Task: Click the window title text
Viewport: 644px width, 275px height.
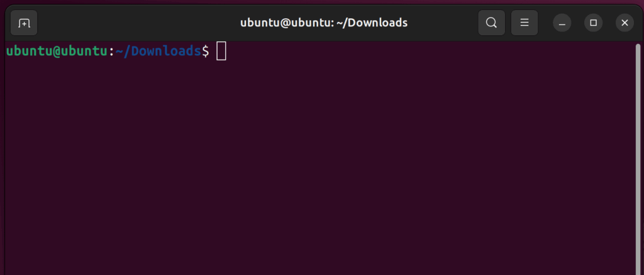Action: point(324,23)
